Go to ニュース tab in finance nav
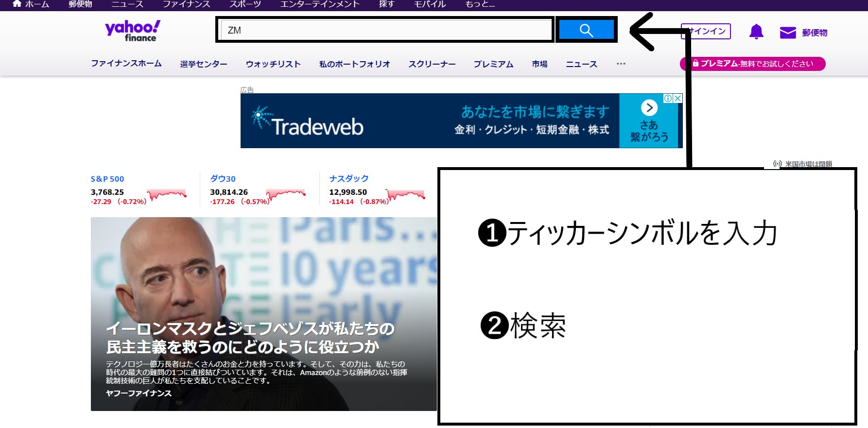 581,64
